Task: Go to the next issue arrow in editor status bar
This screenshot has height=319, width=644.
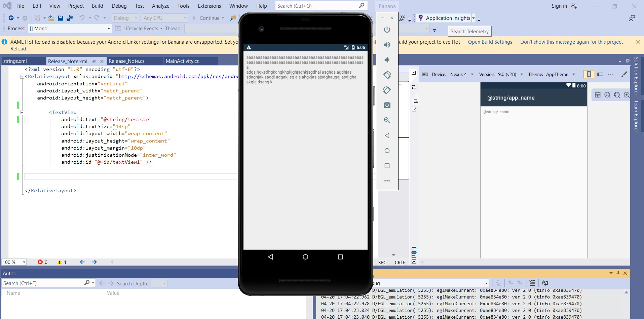Action: [94, 262]
